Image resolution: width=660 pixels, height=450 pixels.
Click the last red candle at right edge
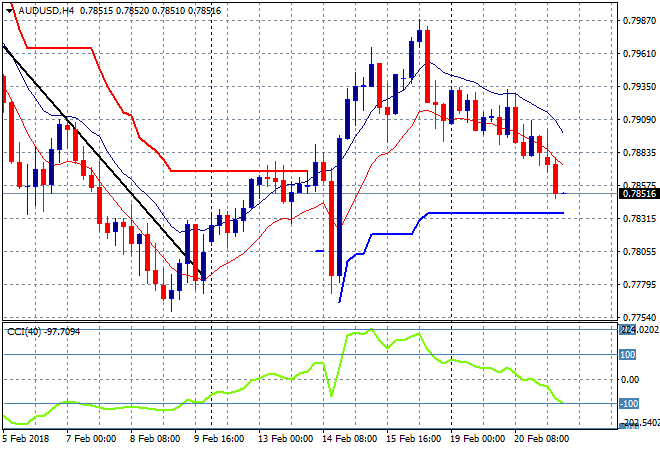pyautogui.click(x=555, y=179)
